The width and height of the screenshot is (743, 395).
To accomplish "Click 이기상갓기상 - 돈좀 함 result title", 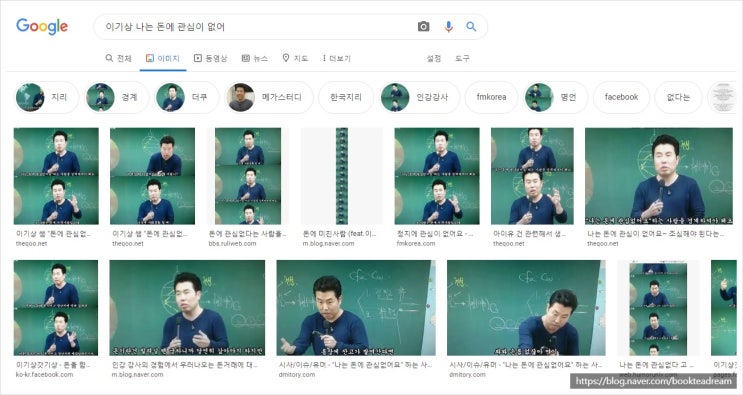I will point(53,365).
